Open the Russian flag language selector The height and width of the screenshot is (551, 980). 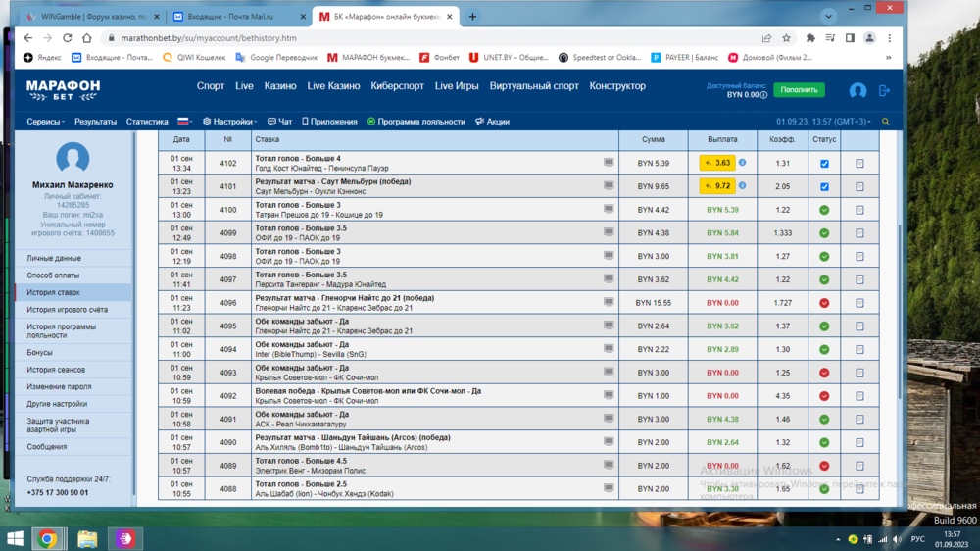click(x=183, y=122)
